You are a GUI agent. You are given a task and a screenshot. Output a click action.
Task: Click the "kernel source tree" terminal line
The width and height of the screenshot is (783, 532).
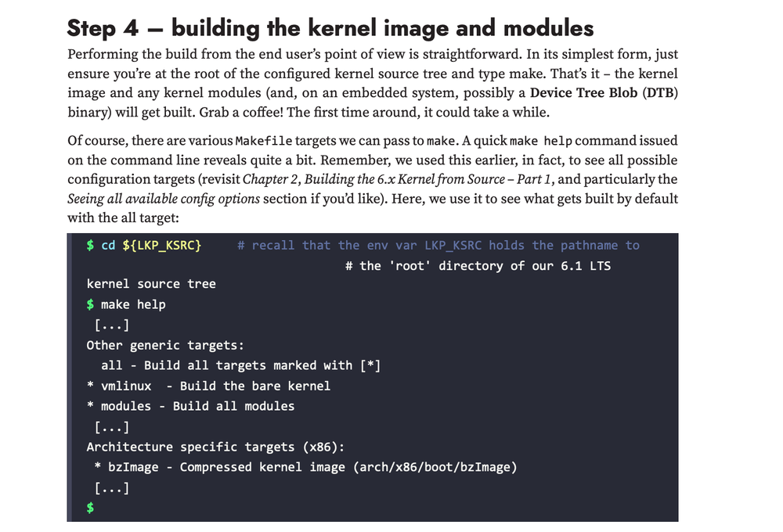coord(150,284)
